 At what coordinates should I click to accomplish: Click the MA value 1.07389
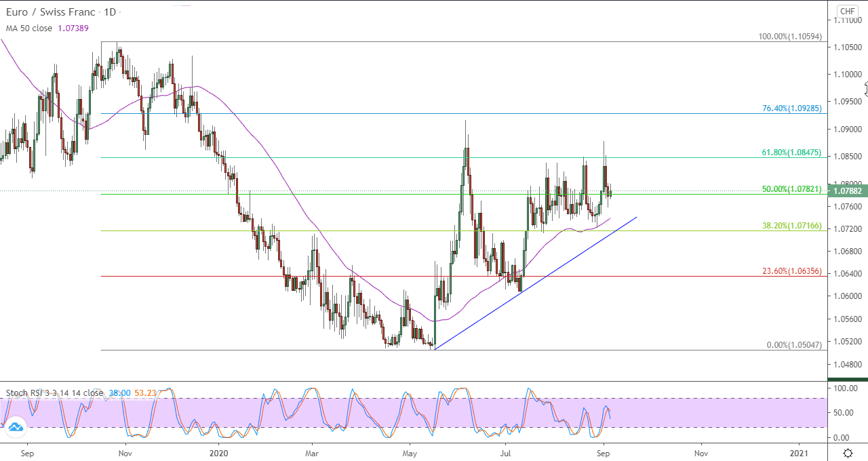click(73, 28)
